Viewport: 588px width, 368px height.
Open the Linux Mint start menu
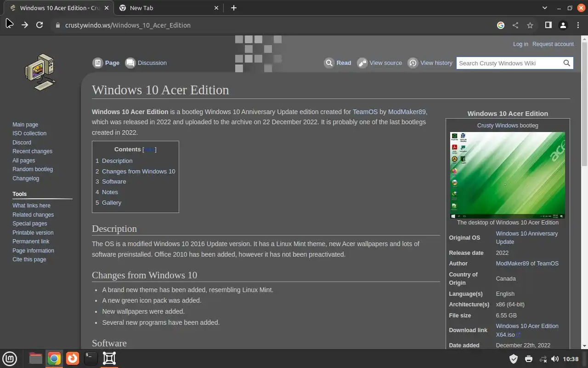click(10, 358)
